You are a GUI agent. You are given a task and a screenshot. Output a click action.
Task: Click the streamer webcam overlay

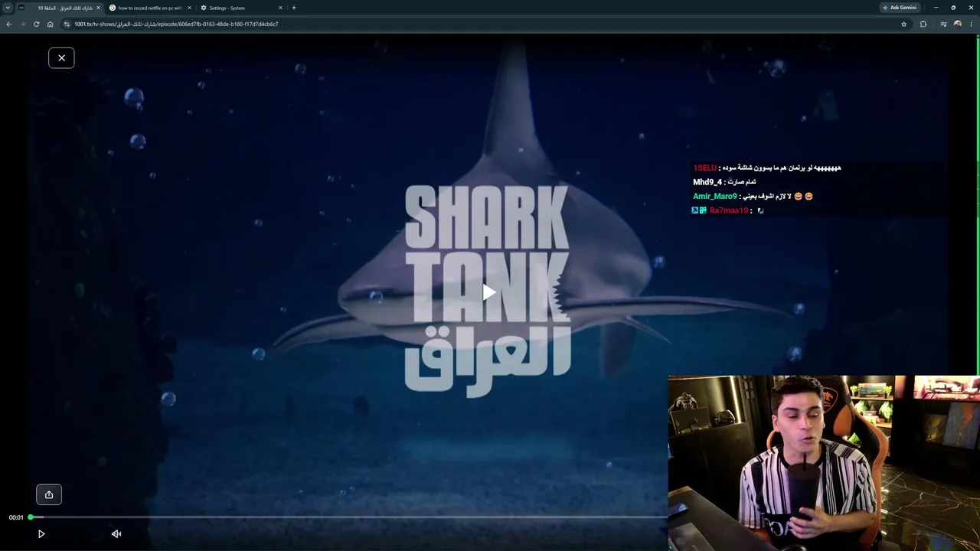pyautogui.click(x=824, y=463)
